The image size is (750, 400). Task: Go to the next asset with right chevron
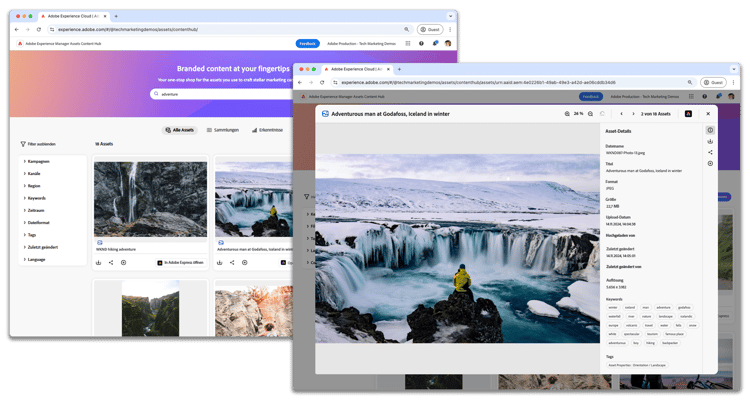[x=633, y=114]
